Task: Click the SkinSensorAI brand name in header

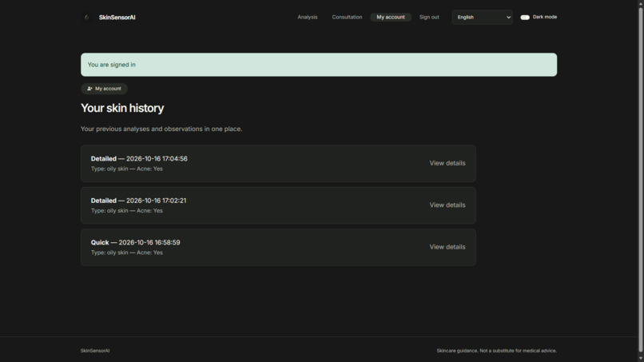Action: 117,18
